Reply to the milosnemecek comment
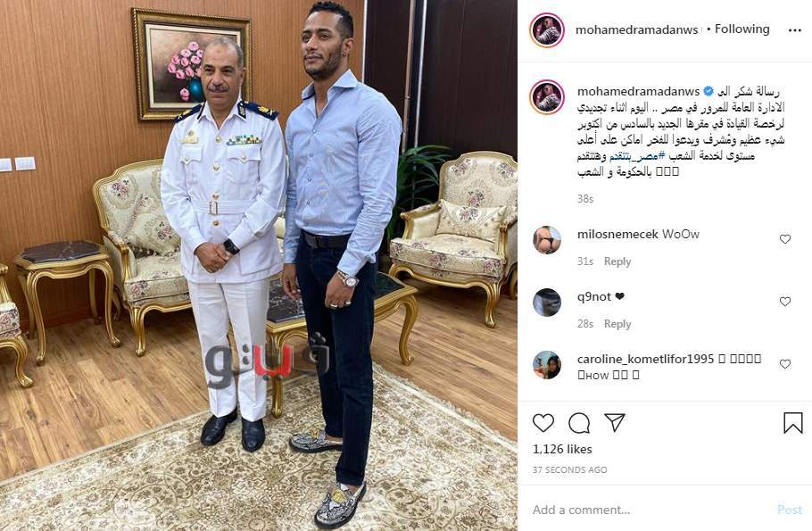The image size is (812, 531). 617,261
